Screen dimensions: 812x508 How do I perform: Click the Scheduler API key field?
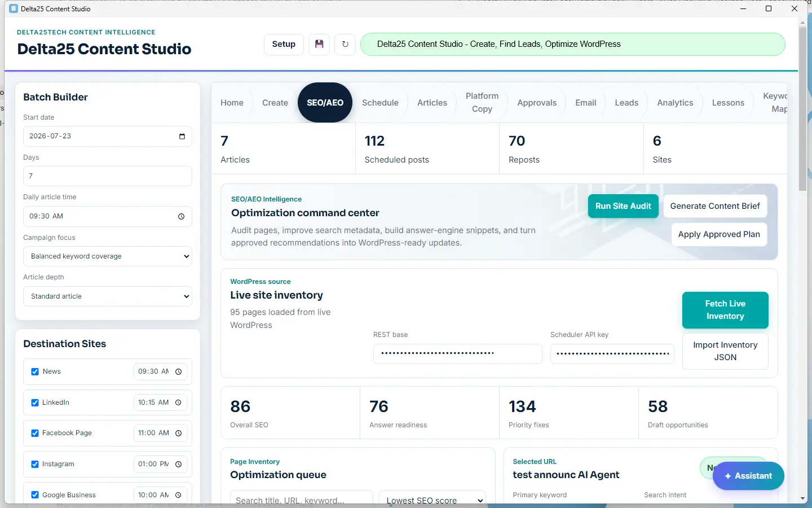point(612,354)
